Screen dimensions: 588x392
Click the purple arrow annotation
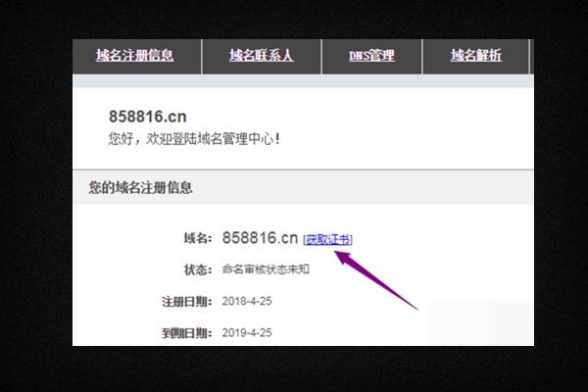pos(375,280)
